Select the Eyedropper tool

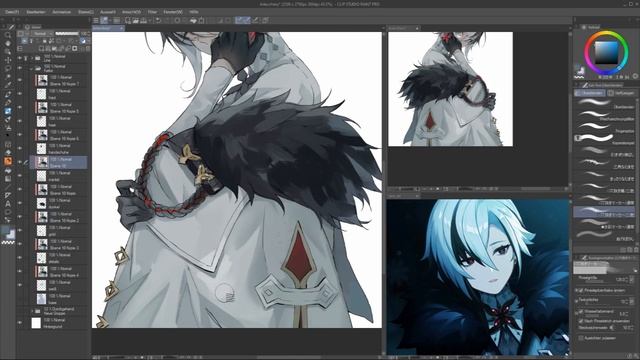click(x=8, y=85)
